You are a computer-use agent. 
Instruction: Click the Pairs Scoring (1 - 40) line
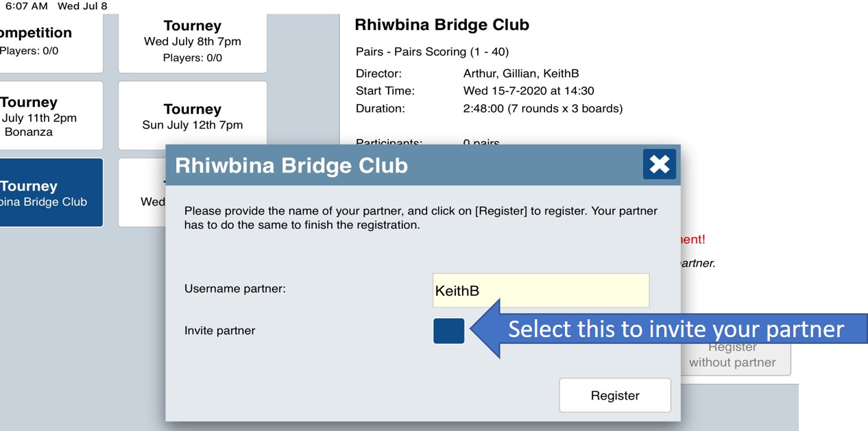pos(432,52)
